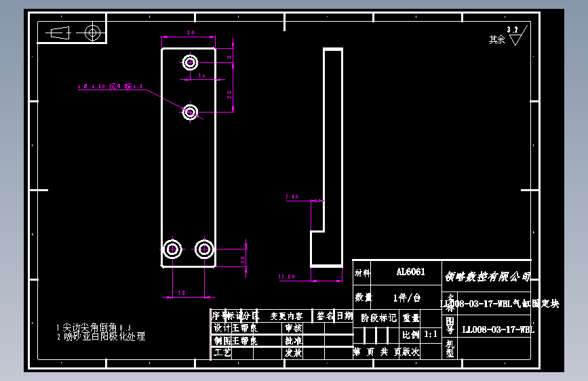Viewport: 588px width, 381px height.
Task: Select the bottom-left counterbore hole
Action: coord(172,249)
